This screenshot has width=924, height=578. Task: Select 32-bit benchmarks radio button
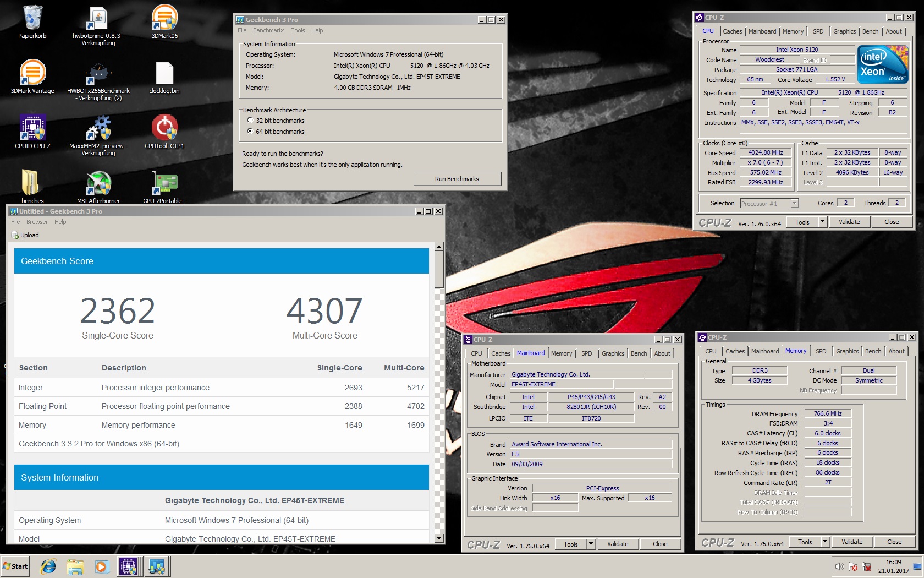pos(250,120)
